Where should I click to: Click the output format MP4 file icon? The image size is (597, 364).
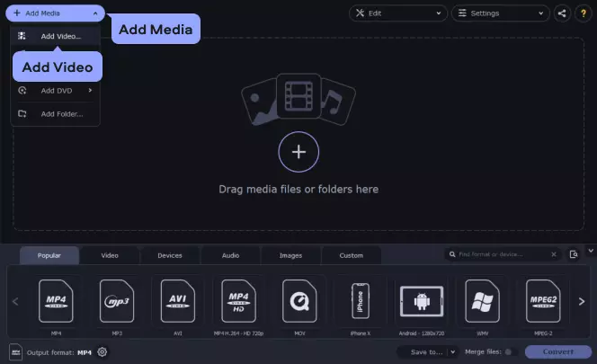[x=15, y=352]
